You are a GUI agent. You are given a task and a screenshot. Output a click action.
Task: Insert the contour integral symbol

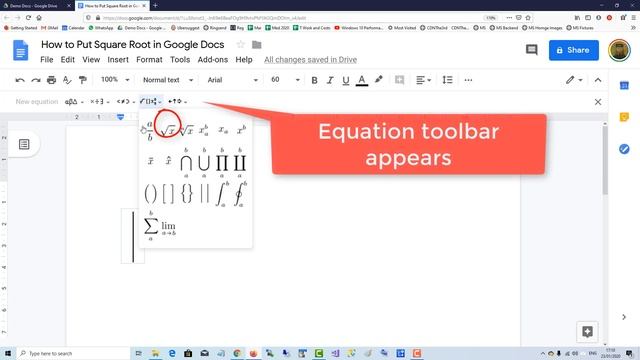pos(240,194)
